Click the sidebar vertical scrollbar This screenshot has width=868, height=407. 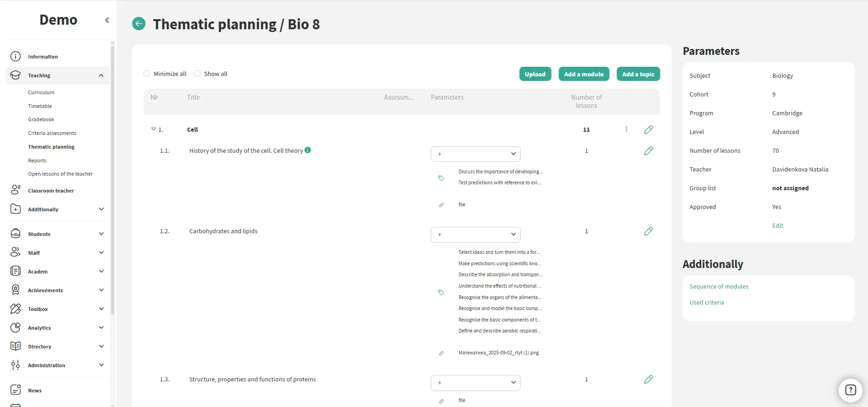click(112, 178)
